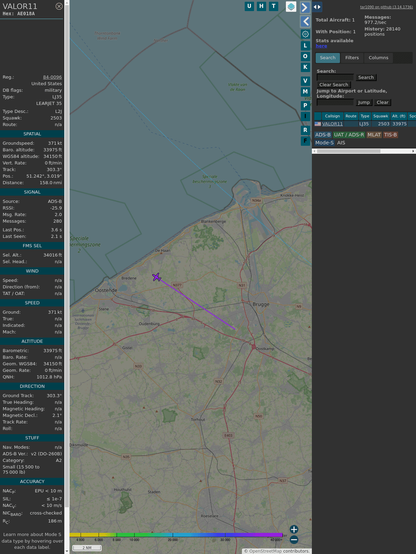
Task: Focus the Jump to Airport input field
Action: click(x=335, y=102)
